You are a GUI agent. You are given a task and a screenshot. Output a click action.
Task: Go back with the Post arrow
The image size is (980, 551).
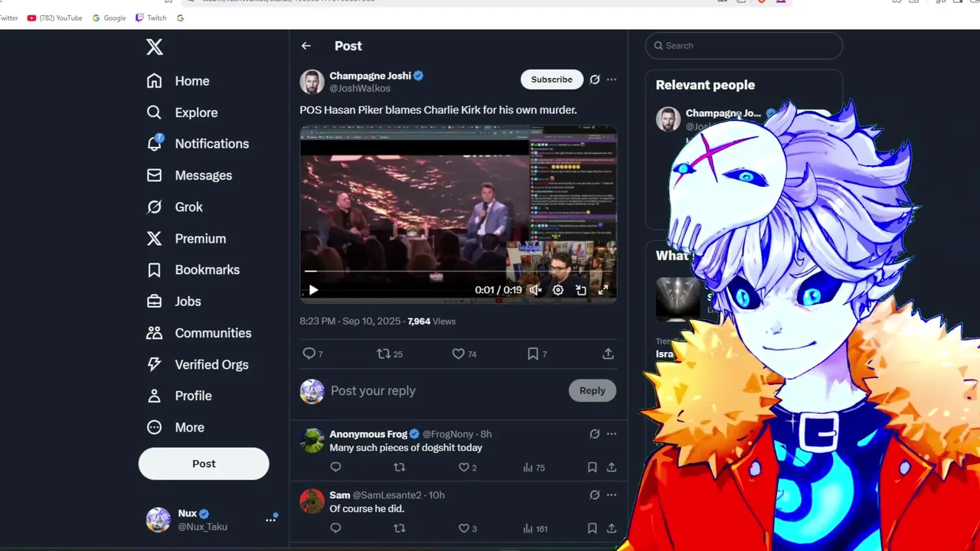[306, 46]
